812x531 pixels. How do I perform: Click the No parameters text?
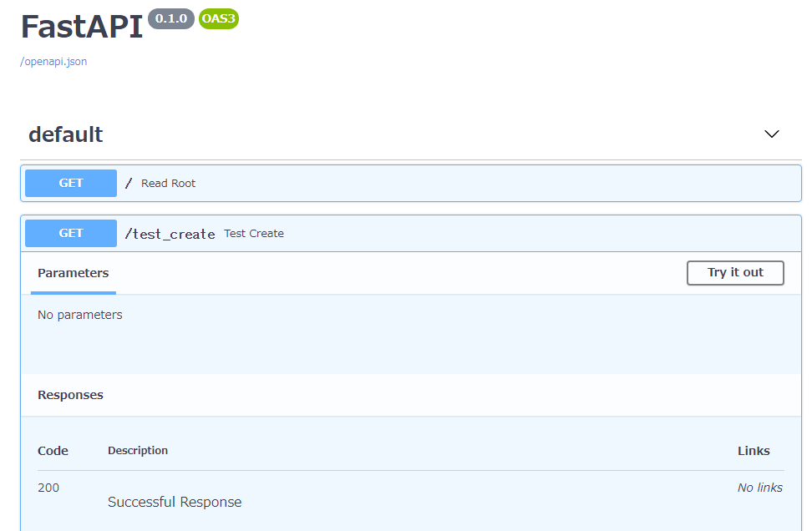79,315
